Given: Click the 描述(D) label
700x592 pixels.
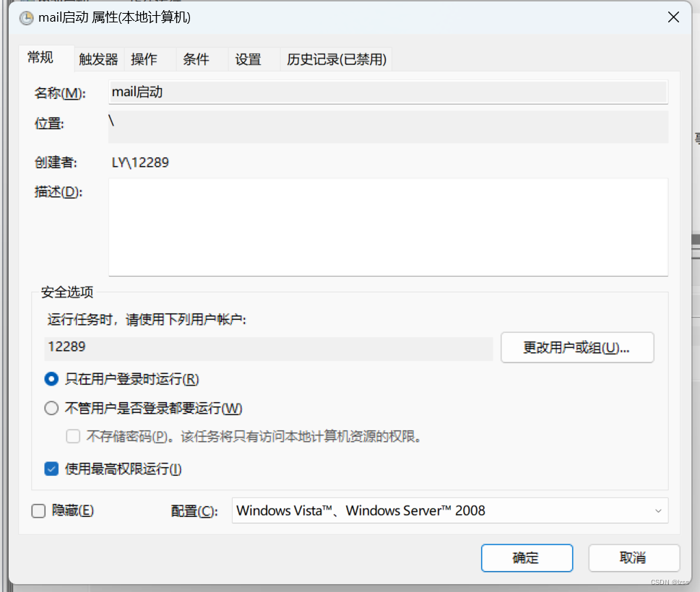Looking at the screenshot, I should (x=59, y=192).
